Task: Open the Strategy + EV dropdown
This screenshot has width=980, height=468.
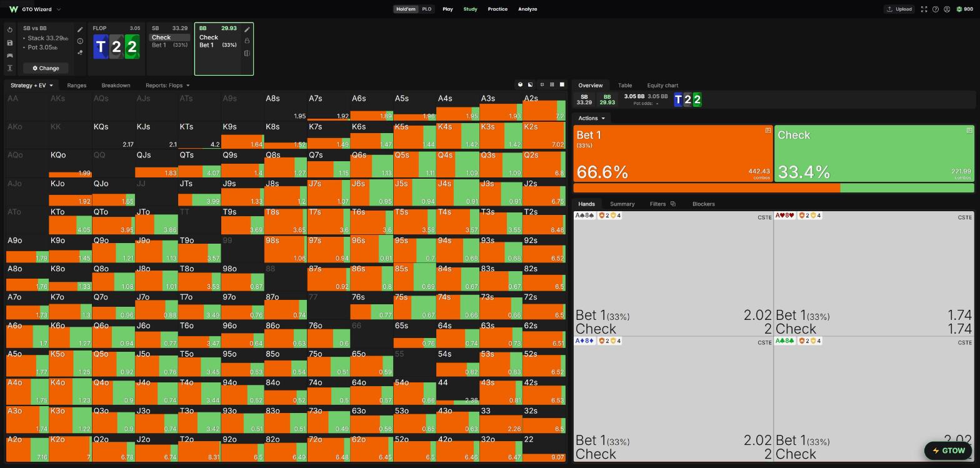Action: point(32,85)
